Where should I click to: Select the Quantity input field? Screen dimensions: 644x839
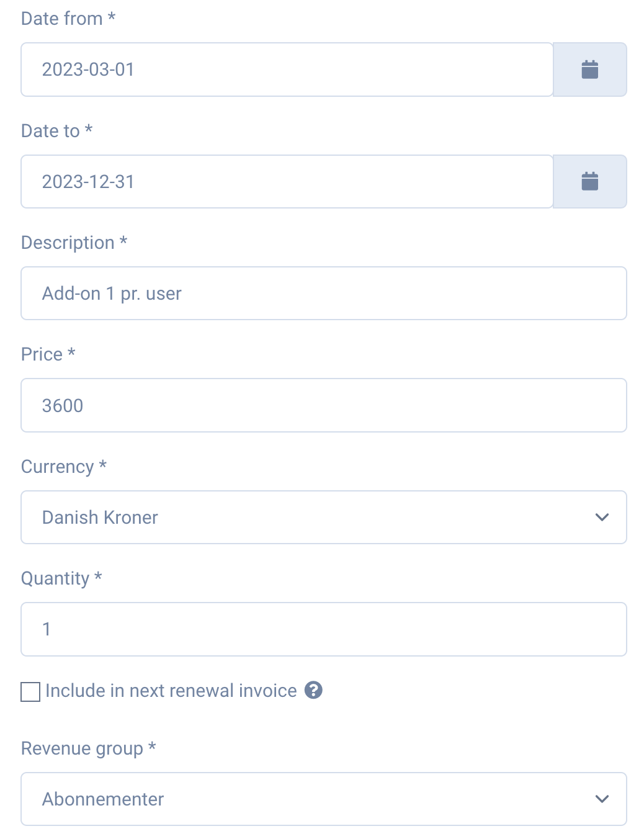[324, 629]
